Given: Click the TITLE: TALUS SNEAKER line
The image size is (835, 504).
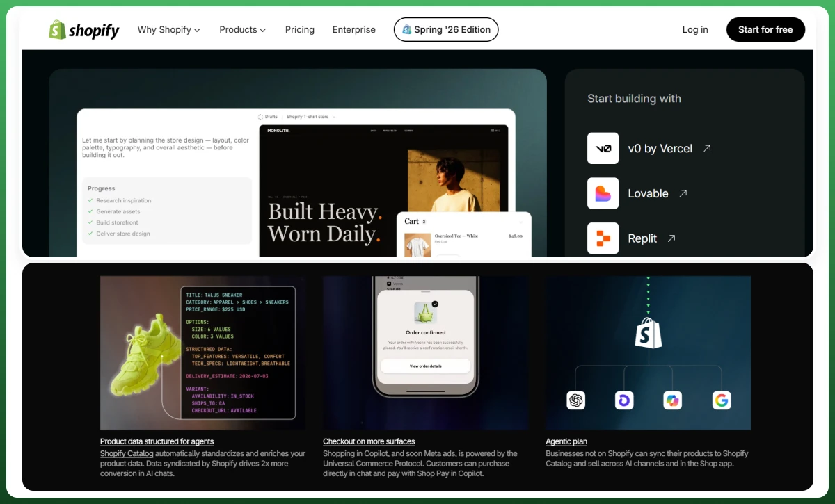Looking at the screenshot, I should 214,295.
